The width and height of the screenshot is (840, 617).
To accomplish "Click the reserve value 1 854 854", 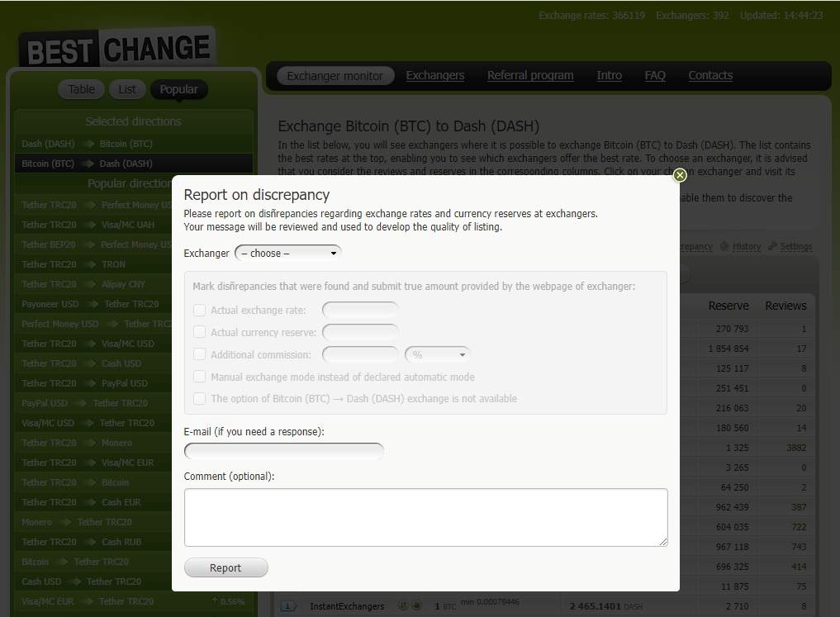I will point(728,348).
